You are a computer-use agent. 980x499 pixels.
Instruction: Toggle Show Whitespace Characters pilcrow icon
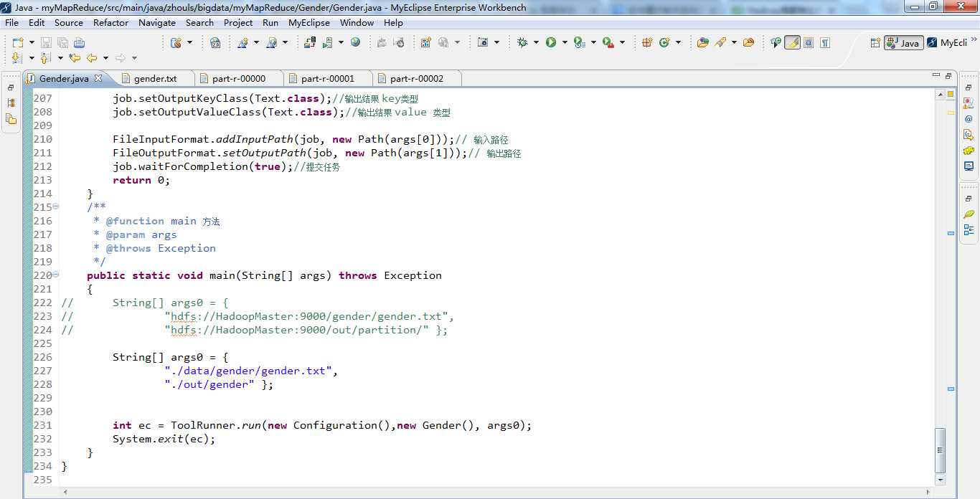coord(825,42)
